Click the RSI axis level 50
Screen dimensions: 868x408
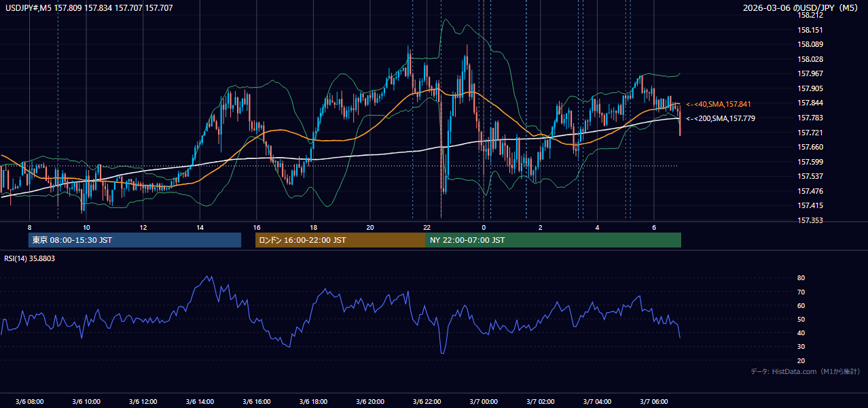tap(801, 319)
